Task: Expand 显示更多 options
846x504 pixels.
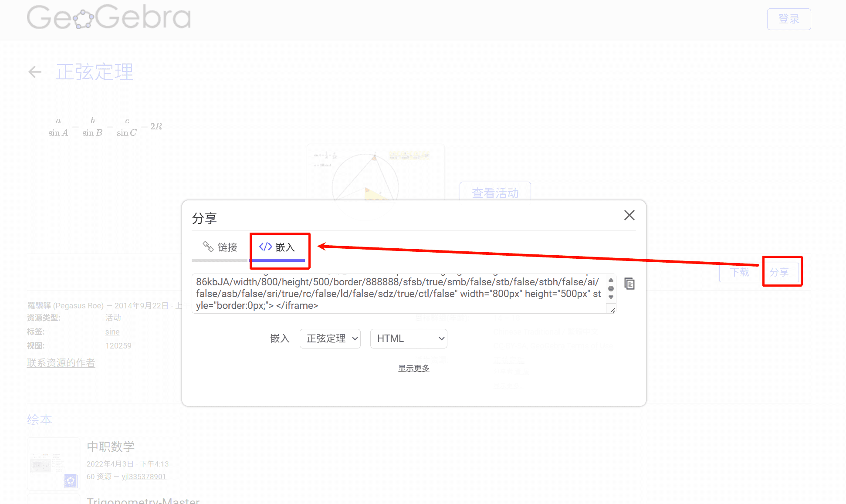Action: pyautogui.click(x=413, y=369)
